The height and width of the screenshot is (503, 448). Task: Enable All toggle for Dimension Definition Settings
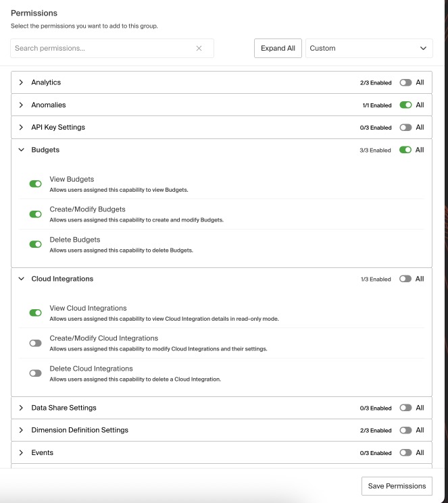tap(405, 430)
